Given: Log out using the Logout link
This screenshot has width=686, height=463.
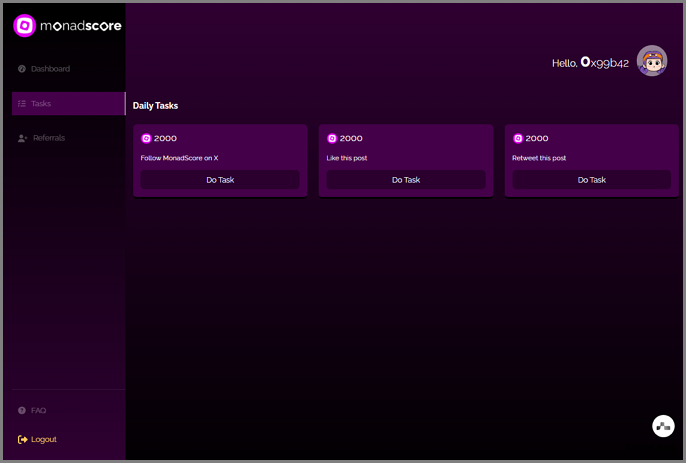Looking at the screenshot, I should pyautogui.click(x=38, y=439).
